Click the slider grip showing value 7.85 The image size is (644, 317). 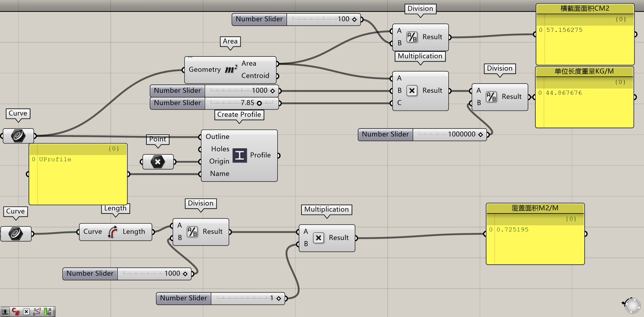click(259, 103)
